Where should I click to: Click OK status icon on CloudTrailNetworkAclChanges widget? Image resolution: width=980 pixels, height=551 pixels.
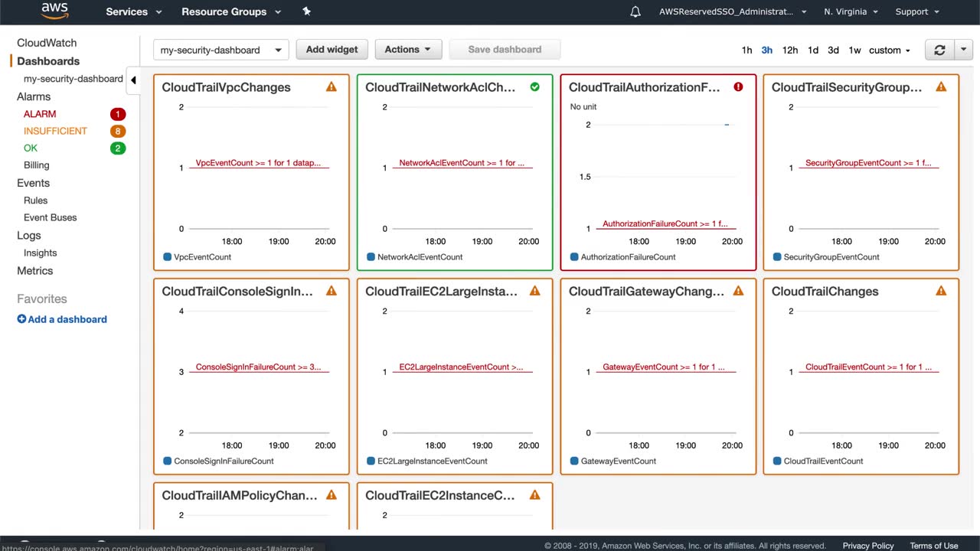[x=535, y=87]
